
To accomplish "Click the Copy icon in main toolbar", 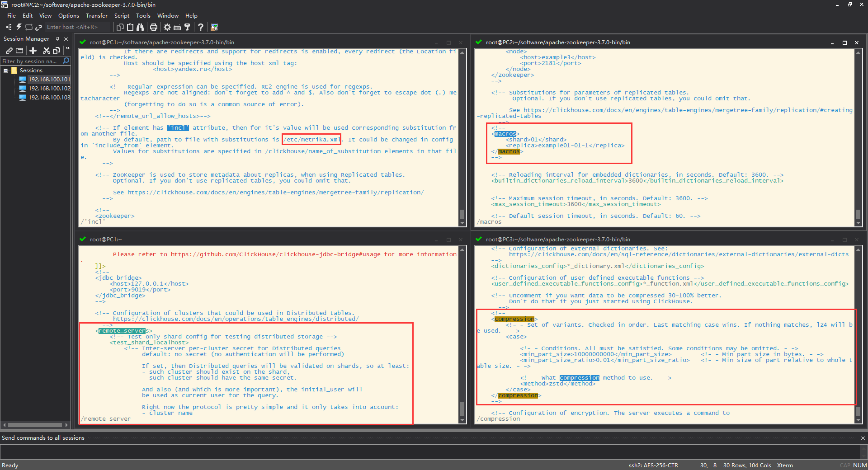I will pyautogui.click(x=120, y=27).
